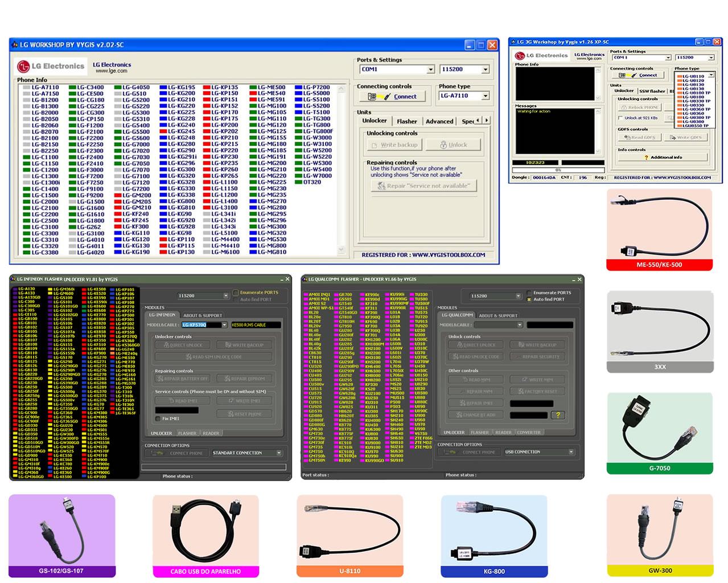Select LG-P7200 in the phone list
Screen dimensions: 728x583
[x=312, y=88]
